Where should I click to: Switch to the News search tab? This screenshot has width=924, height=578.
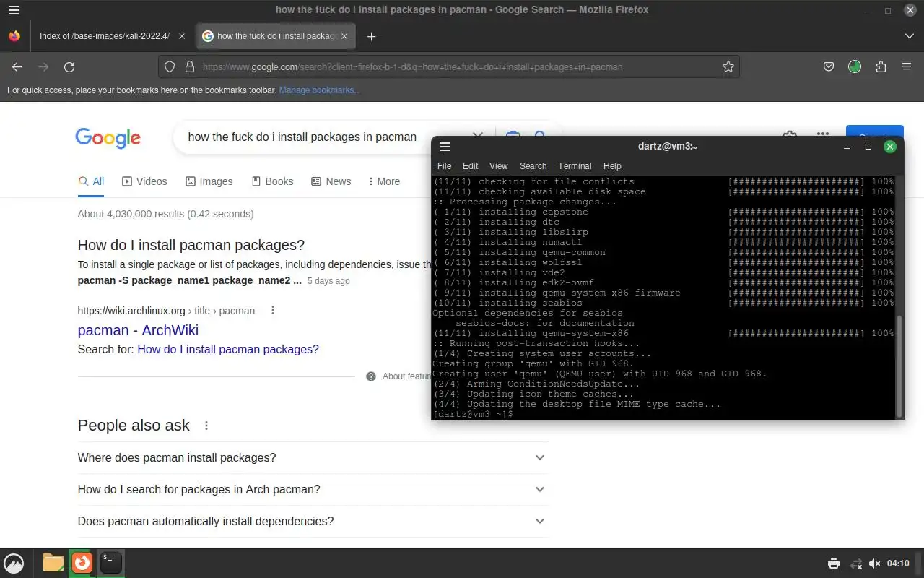point(331,181)
